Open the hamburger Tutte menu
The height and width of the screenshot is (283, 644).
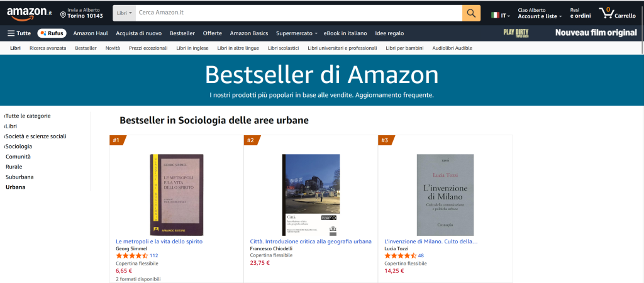[x=19, y=33]
